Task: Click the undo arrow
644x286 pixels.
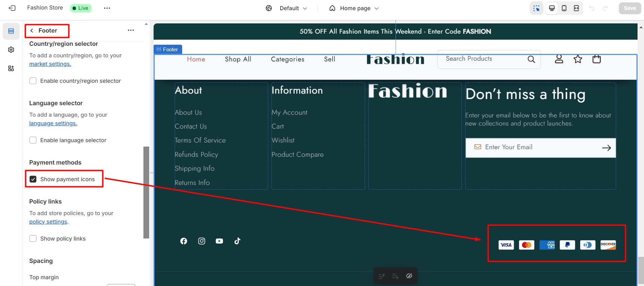Action: coord(592,8)
